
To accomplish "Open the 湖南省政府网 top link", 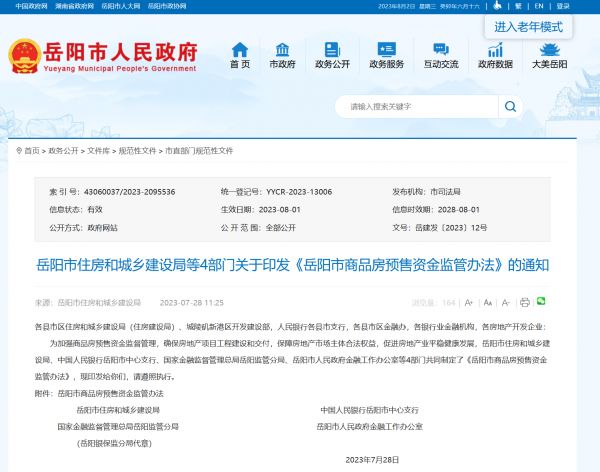I will (74, 6).
